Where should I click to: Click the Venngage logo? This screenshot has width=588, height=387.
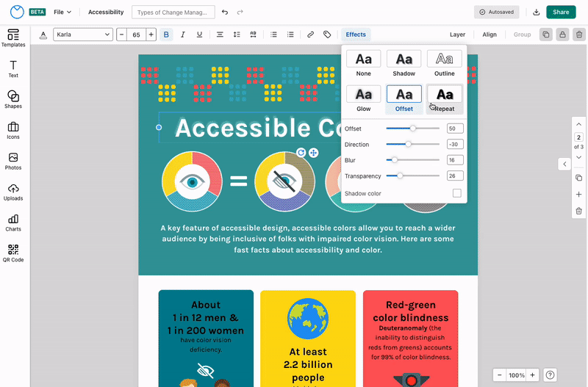(x=17, y=12)
